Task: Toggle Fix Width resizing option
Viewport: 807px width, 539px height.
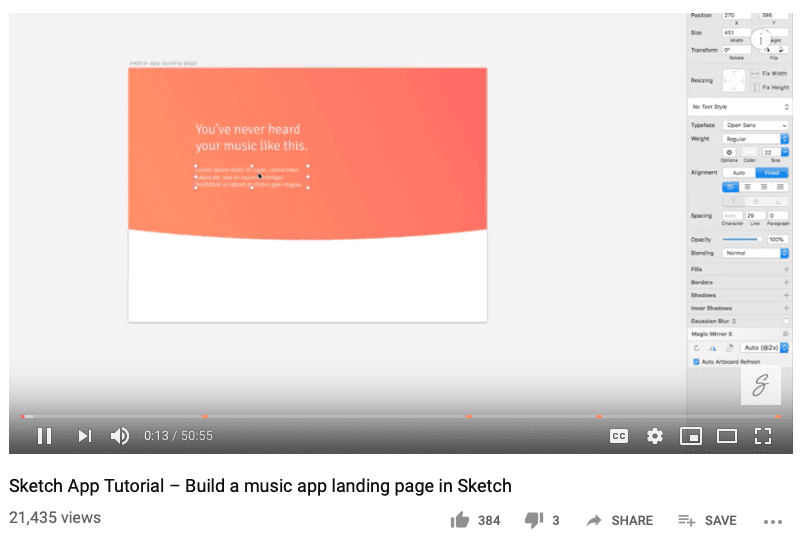Action: coord(769,74)
